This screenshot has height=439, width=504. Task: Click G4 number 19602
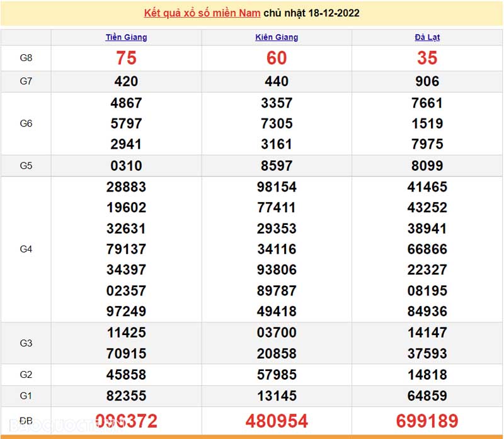(x=127, y=208)
